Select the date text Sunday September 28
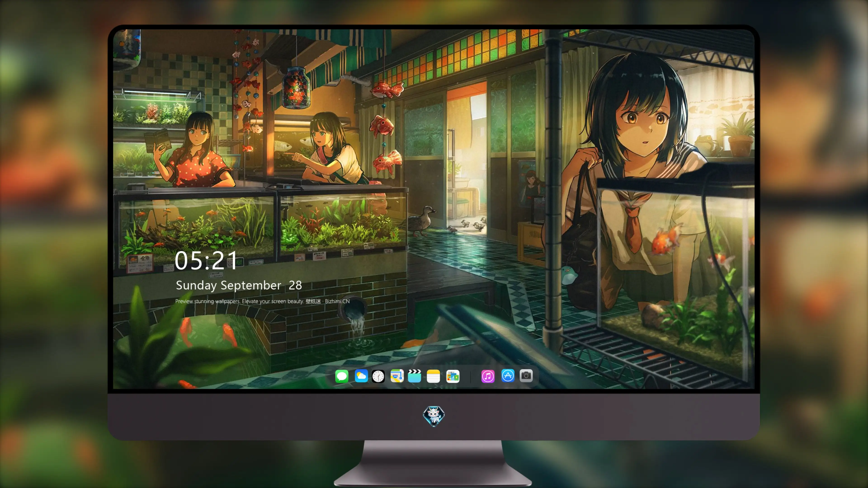 [239, 285]
